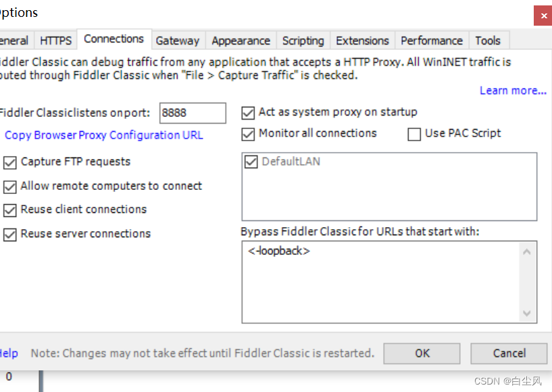Open the Gateway tab
552x392 pixels.
click(x=178, y=41)
